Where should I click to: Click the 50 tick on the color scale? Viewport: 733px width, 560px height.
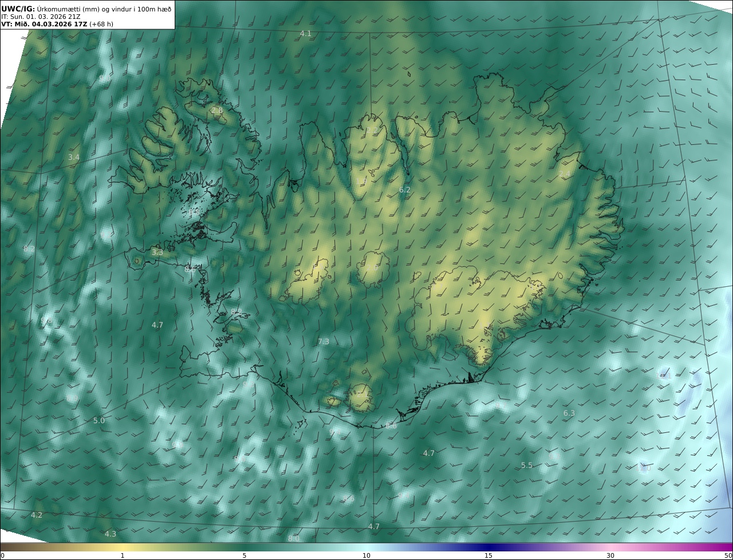pyautogui.click(x=728, y=555)
